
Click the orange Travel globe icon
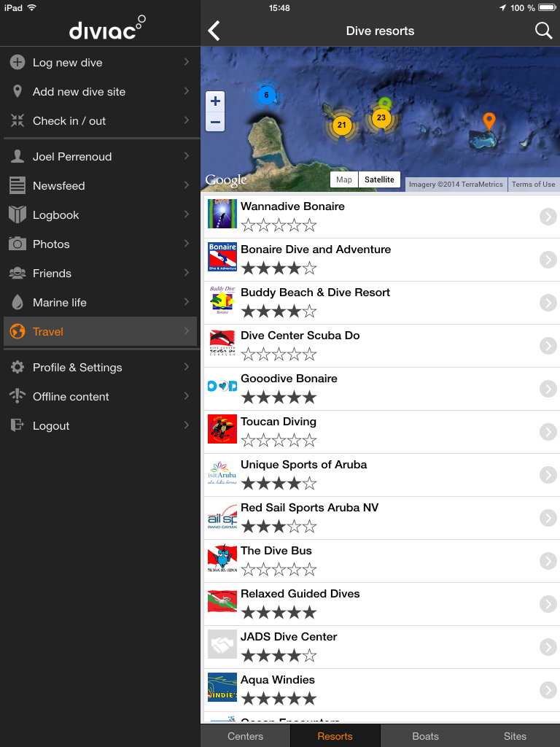[x=17, y=331]
